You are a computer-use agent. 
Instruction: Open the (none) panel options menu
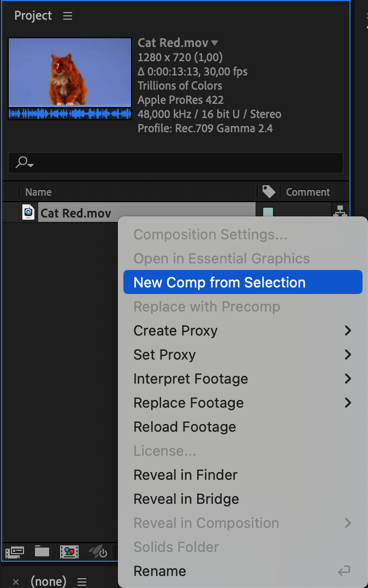82,581
